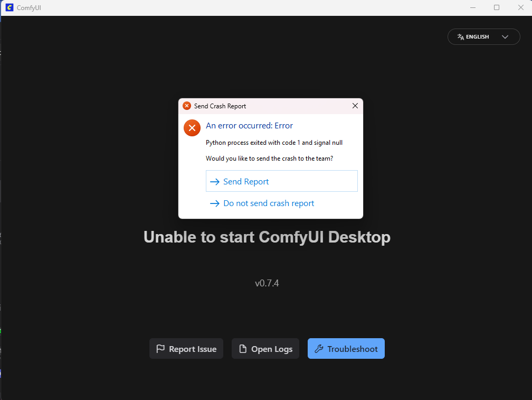Open the English language dropdown
Viewport: 532px width, 400px height.
(x=484, y=36)
